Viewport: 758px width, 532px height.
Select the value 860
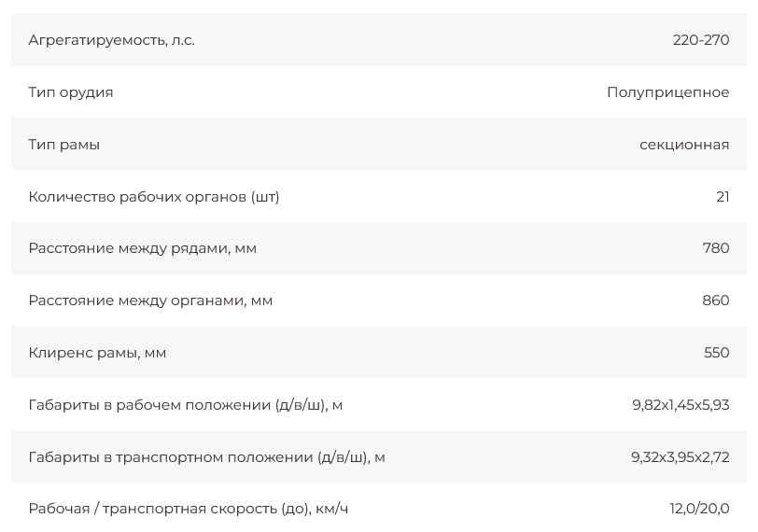click(x=716, y=301)
